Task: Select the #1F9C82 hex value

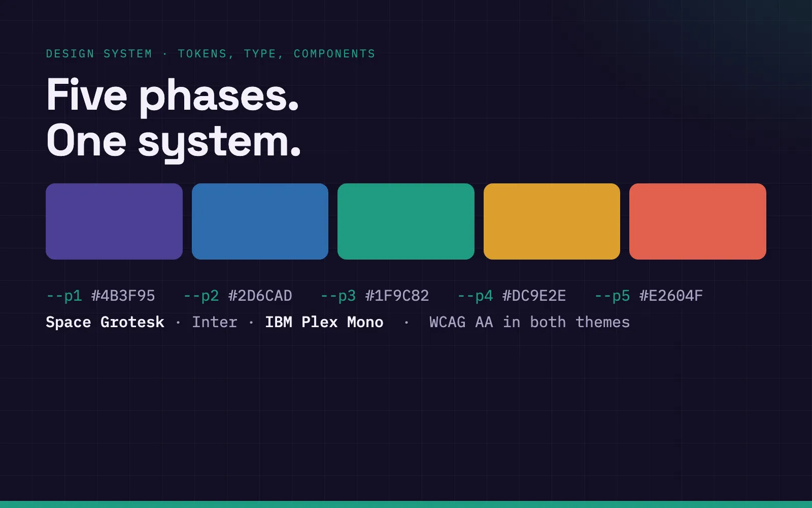Action: pos(397,296)
